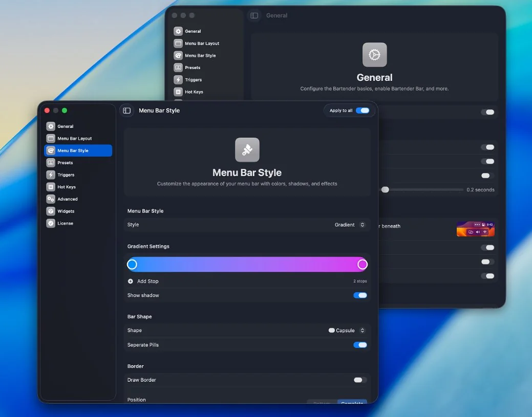This screenshot has height=417, width=532.
Task: Click General label in back window sidebar
Action: click(x=193, y=31)
